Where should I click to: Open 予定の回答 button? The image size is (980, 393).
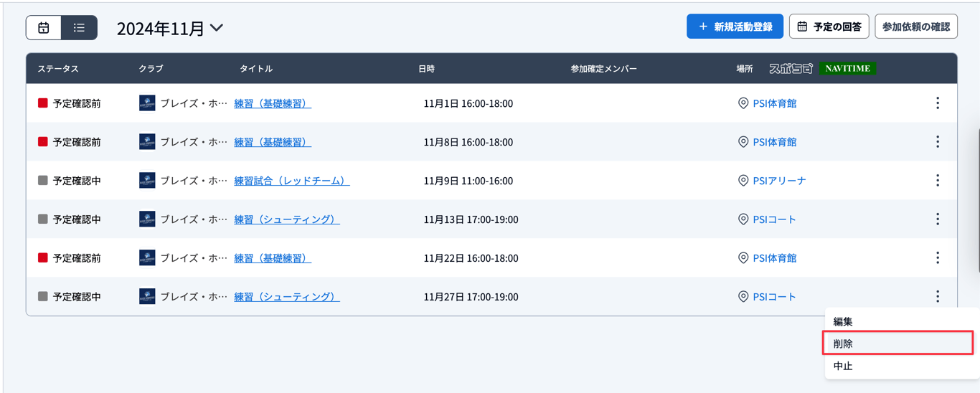pos(829,27)
